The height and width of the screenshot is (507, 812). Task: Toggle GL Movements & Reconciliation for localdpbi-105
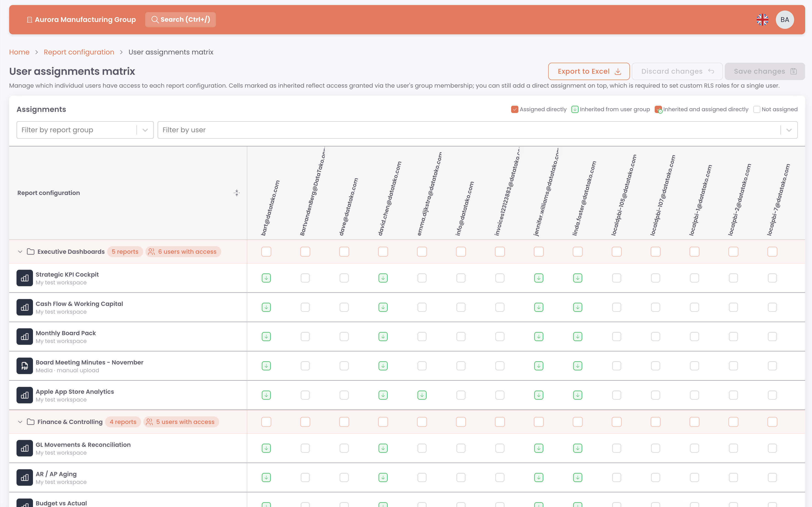pos(616,448)
